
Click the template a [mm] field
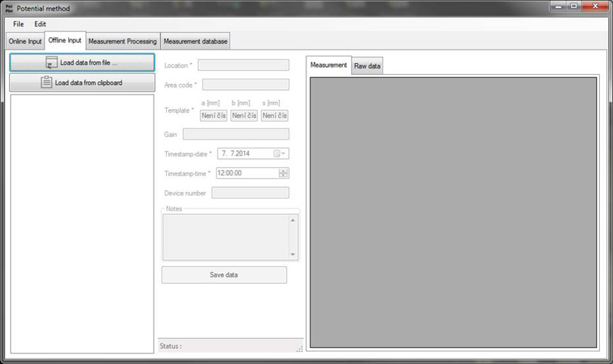tap(213, 115)
